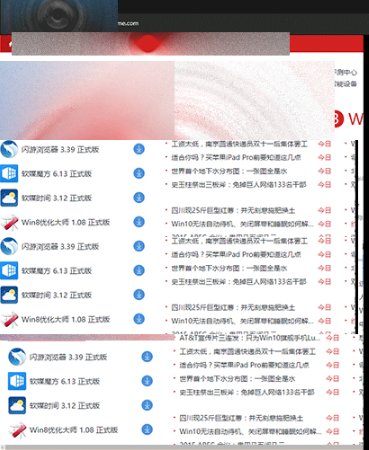The width and height of the screenshot is (369, 450).
Task: Click the 软媒时间 weather icon in the bottom list
Action: coord(17,405)
